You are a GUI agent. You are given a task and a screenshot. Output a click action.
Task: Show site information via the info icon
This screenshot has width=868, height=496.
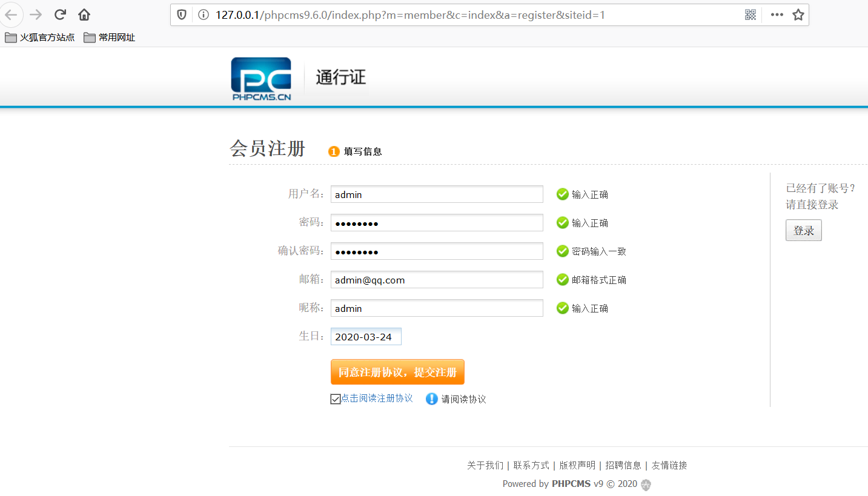[204, 15]
